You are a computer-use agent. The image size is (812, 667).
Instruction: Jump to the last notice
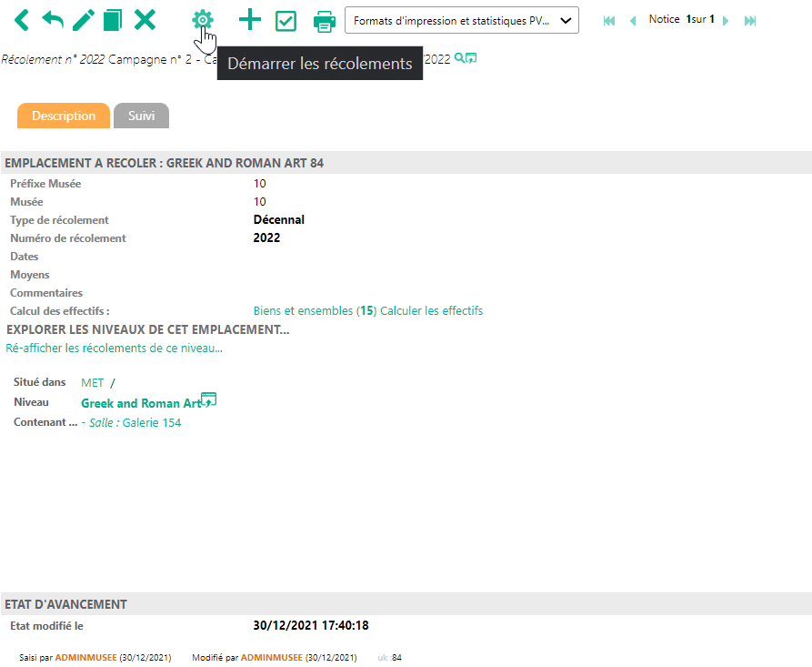pyautogui.click(x=750, y=20)
